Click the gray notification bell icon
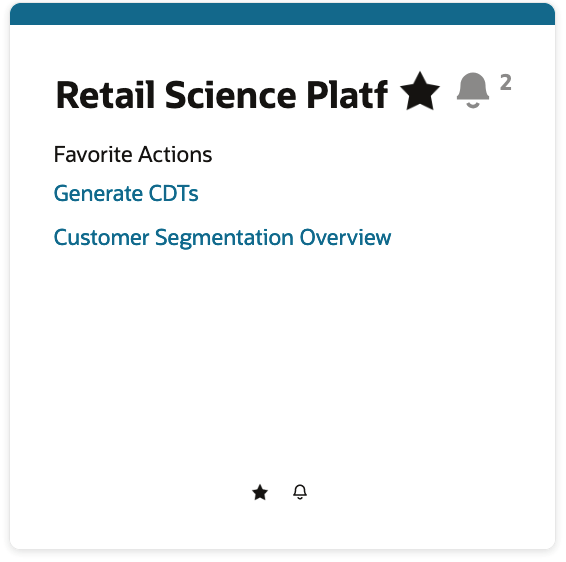The height and width of the screenshot is (562, 566). 473,90
